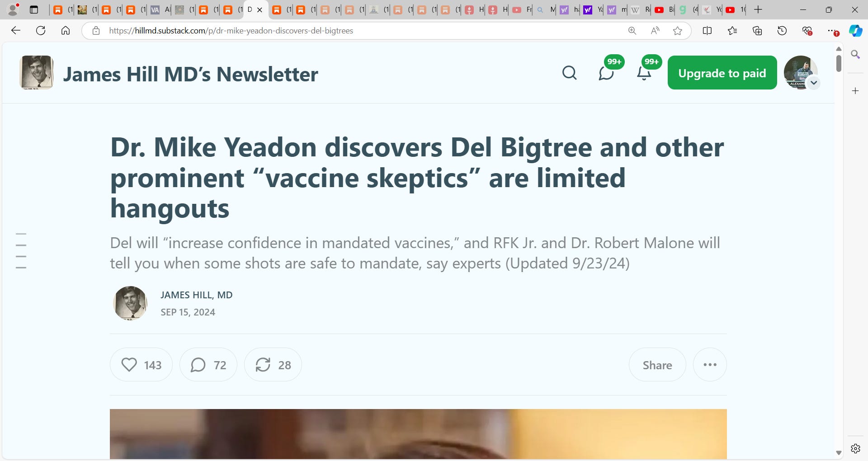
Task: Click the SEP 15, 2024 date
Action: click(188, 312)
